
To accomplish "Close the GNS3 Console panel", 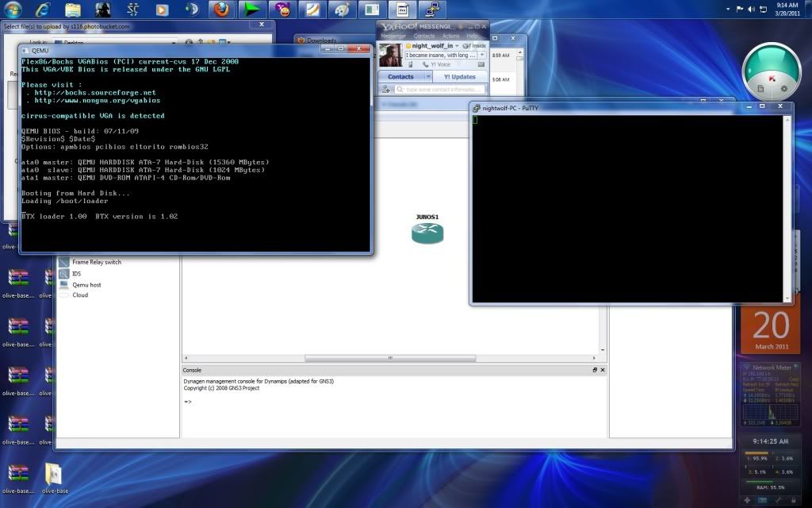I will (x=603, y=370).
